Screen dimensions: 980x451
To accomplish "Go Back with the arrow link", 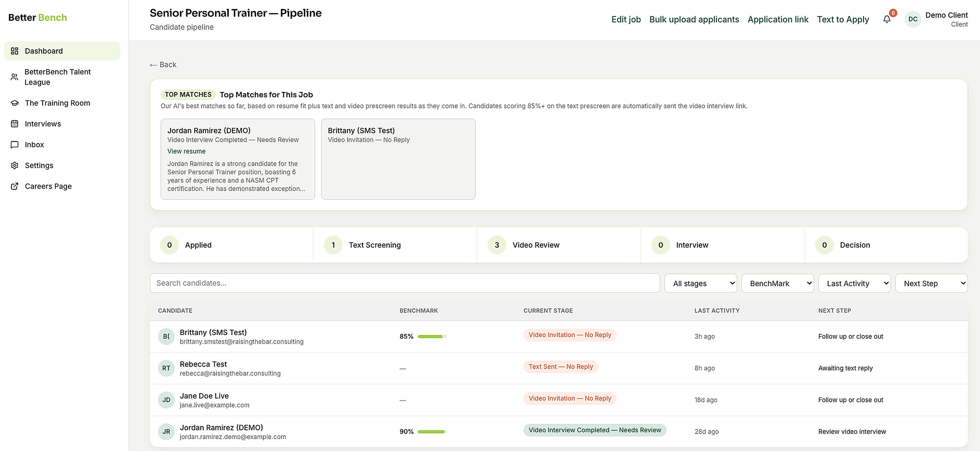I will (x=163, y=65).
